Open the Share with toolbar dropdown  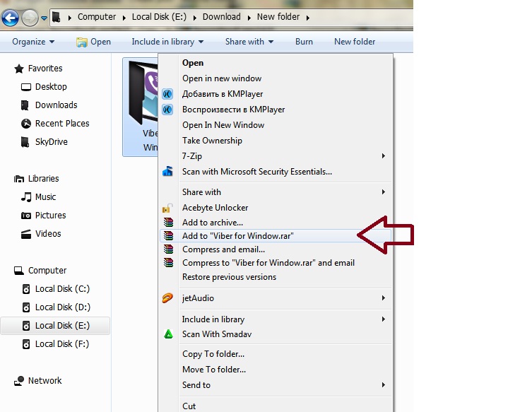click(x=249, y=42)
